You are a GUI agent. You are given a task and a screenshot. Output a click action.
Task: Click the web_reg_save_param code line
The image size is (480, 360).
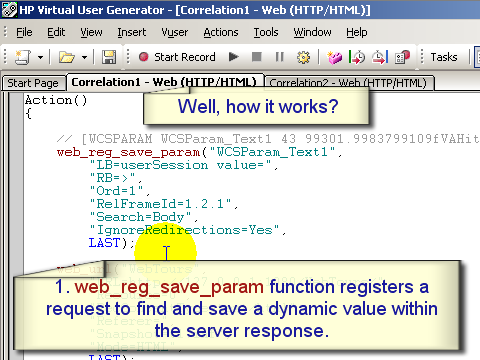199,152
